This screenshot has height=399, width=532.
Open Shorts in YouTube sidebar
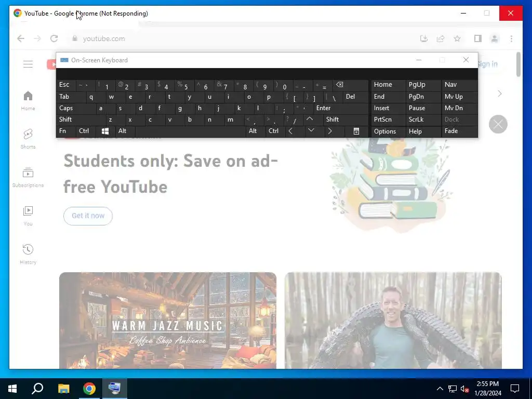click(x=28, y=139)
